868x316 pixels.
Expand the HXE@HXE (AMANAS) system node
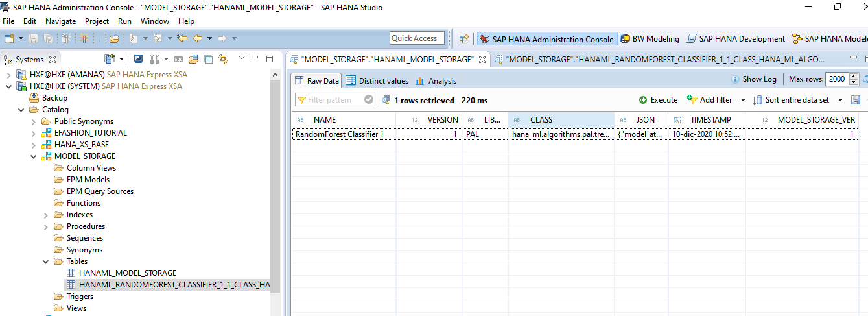tap(8, 75)
